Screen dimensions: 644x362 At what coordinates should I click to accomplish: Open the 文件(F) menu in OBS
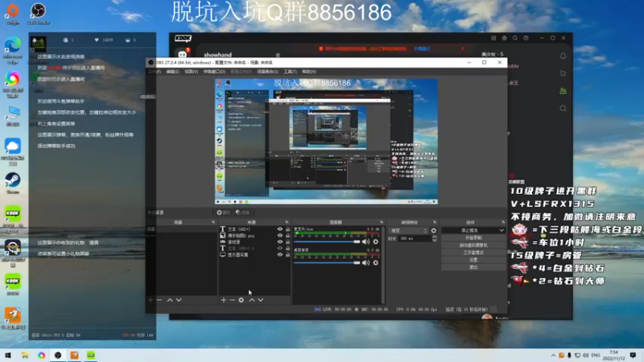(155, 72)
